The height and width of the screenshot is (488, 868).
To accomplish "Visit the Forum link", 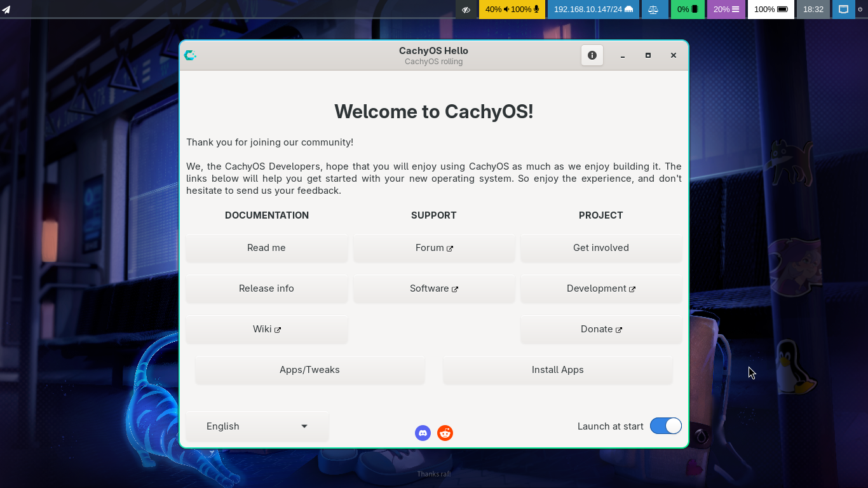I will click(434, 248).
